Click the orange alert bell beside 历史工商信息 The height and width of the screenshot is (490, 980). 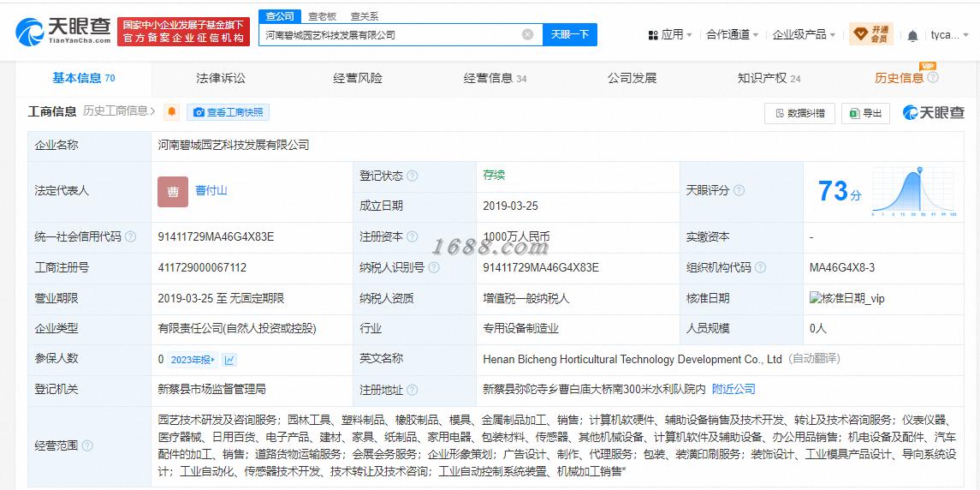coord(172,112)
